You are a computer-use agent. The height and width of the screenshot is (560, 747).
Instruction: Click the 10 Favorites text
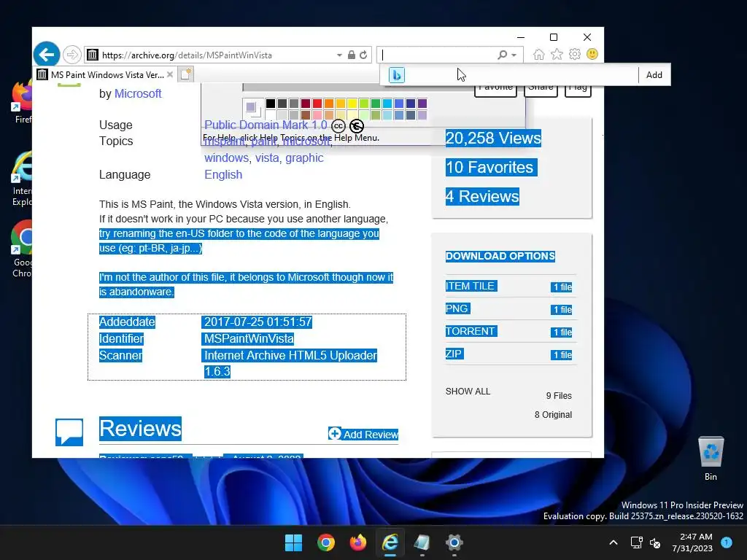pyautogui.click(x=491, y=167)
